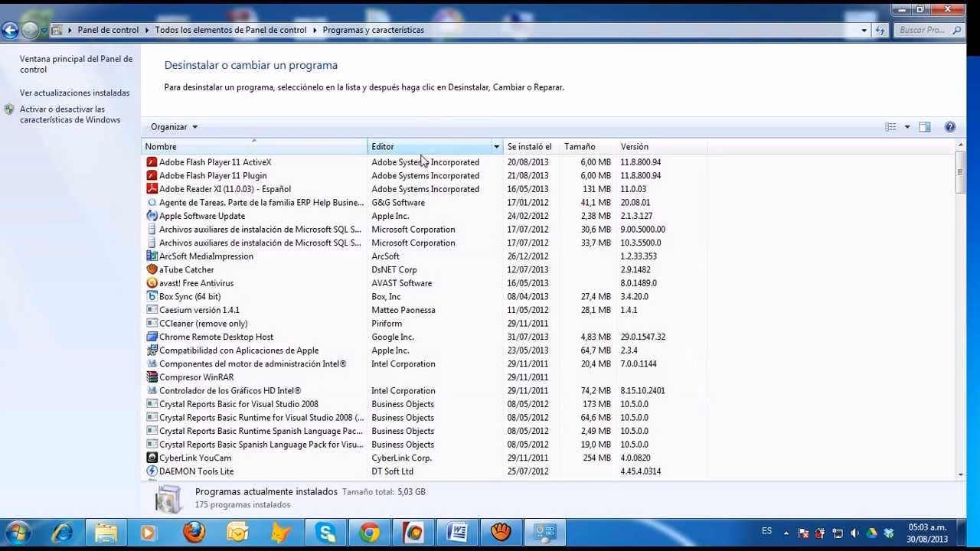The width and height of the screenshot is (980, 551).
Task: Refresh the Programas y características view
Action: [x=880, y=31]
